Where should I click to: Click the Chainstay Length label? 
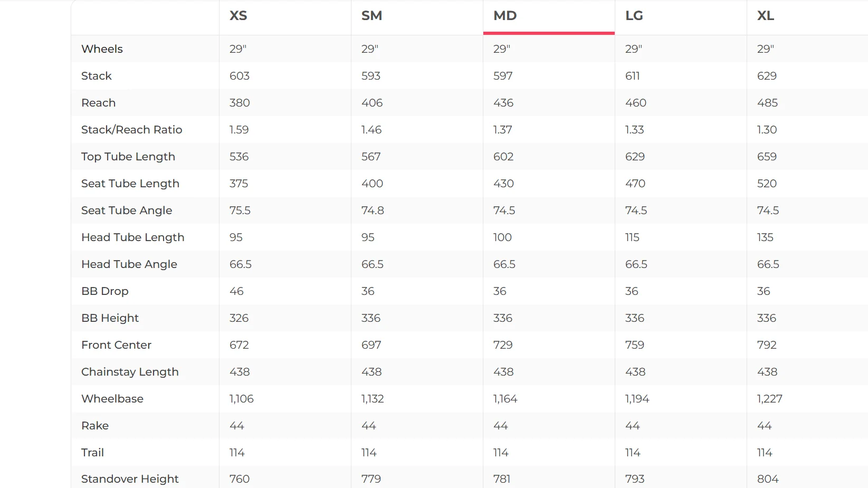tap(130, 372)
